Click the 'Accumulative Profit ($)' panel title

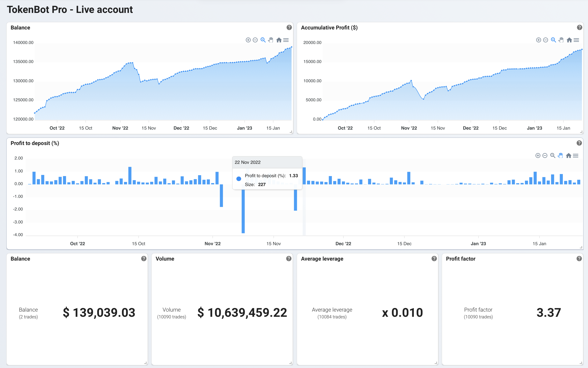pos(329,27)
